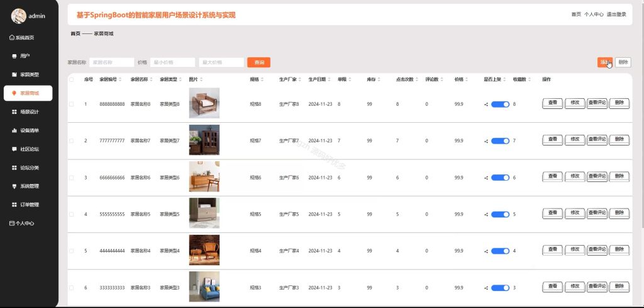Check the select-all header checkbox
Screen dimensions: 644x308
[x=72, y=79]
